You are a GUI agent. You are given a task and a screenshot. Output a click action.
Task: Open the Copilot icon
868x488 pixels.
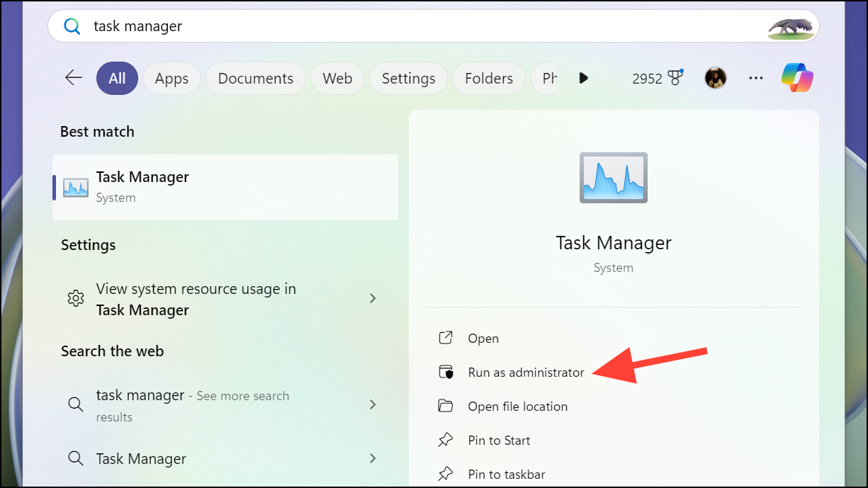[x=797, y=78]
